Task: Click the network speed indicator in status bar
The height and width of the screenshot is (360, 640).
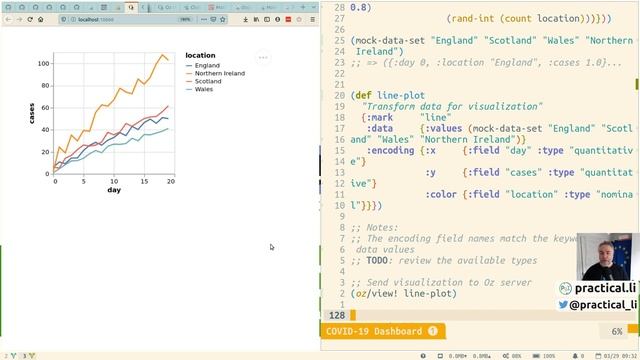Action: 464,356
